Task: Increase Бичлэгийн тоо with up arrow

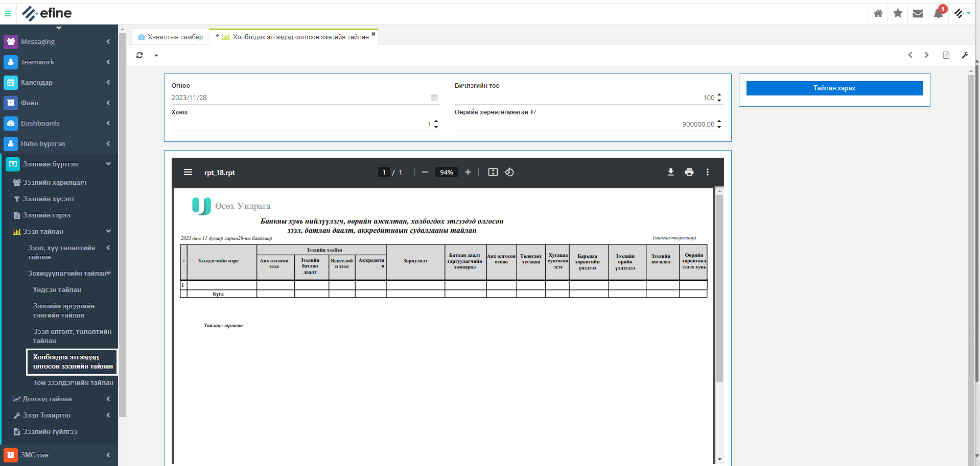Action: [719, 95]
